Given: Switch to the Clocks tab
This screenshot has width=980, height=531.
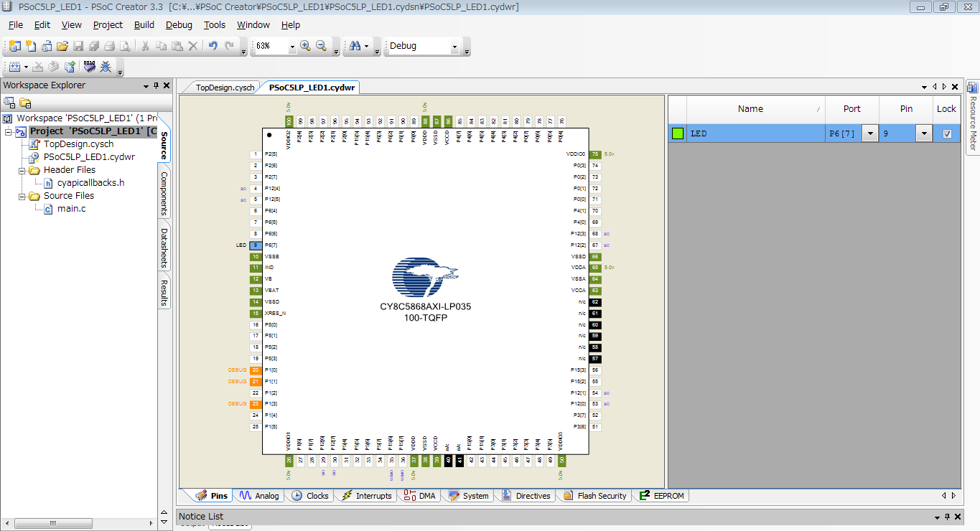Looking at the screenshot, I should (310, 496).
